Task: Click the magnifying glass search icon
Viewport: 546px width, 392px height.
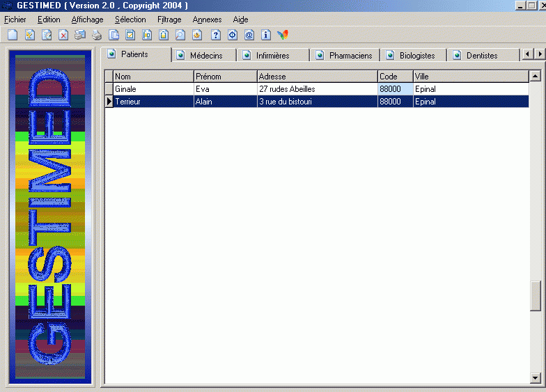Action: point(180,35)
